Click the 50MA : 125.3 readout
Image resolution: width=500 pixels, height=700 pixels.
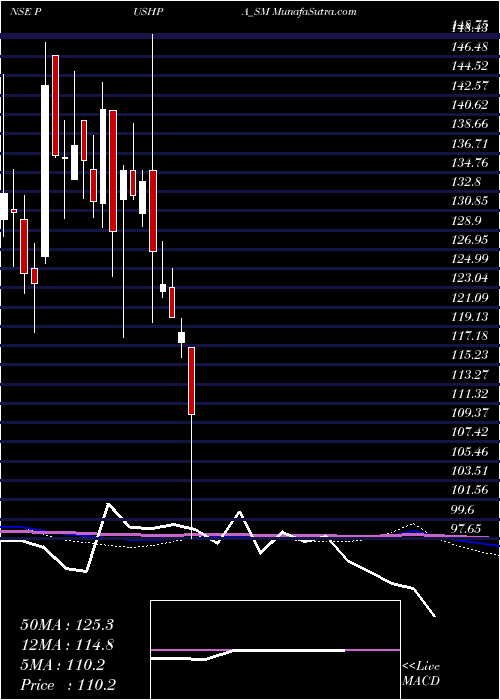click(x=67, y=625)
